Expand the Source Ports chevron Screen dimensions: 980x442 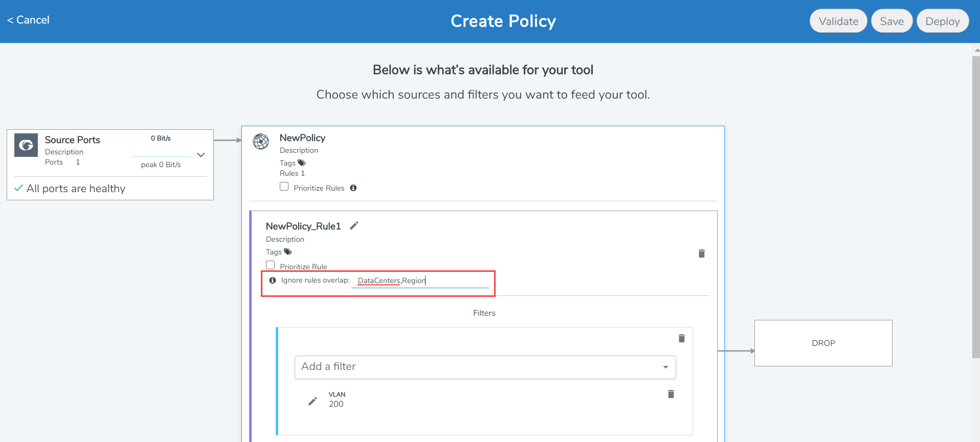click(201, 155)
